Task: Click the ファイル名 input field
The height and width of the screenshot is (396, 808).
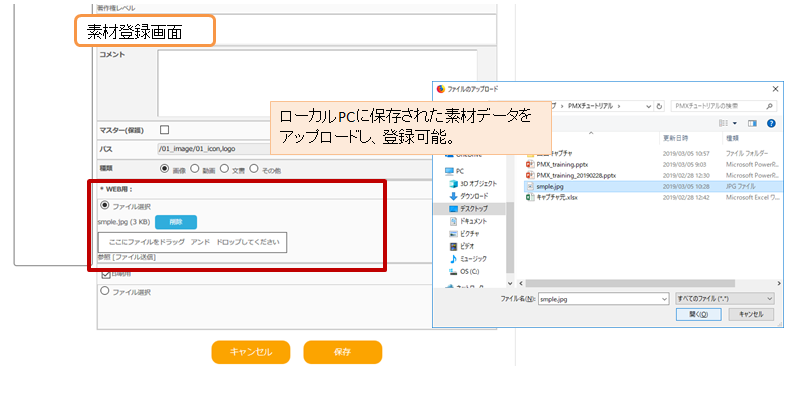Action: click(x=598, y=299)
